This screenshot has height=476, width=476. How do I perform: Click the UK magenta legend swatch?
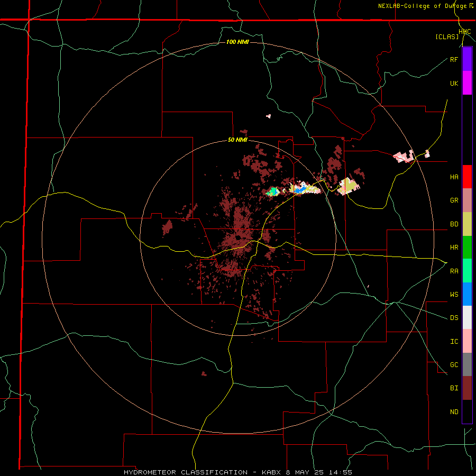click(x=467, y=83)
